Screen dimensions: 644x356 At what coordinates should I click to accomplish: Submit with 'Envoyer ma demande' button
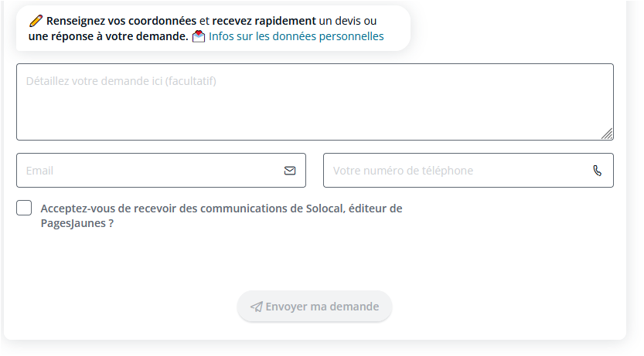pos(315,307)
